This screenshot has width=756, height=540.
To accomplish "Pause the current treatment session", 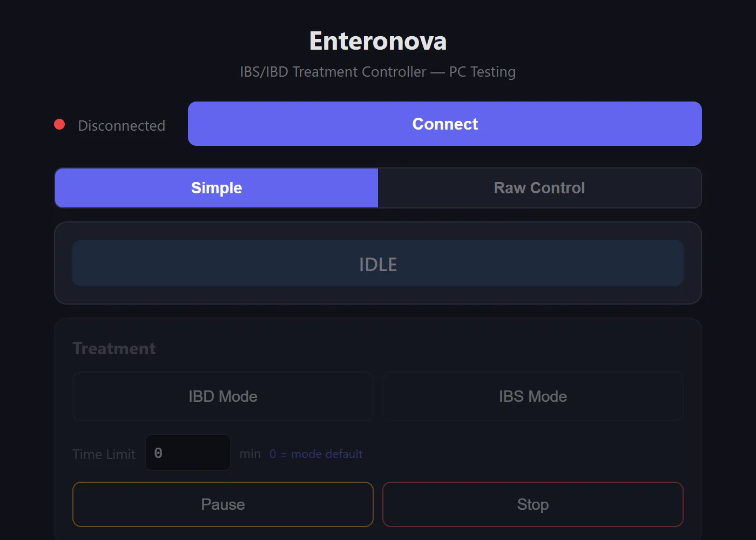I will click(x=223, y=504).
